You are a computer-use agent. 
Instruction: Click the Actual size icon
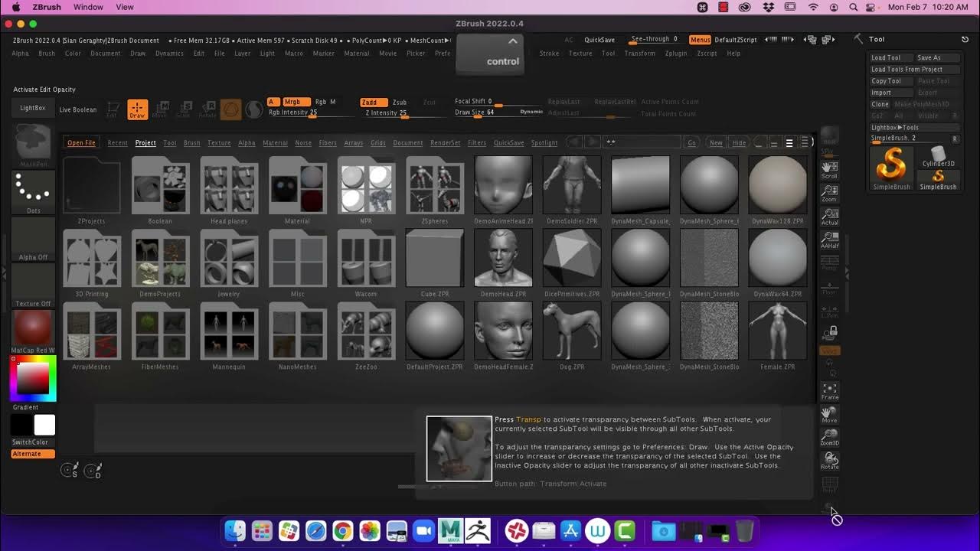pyautogui.click(x=829, y=217)
